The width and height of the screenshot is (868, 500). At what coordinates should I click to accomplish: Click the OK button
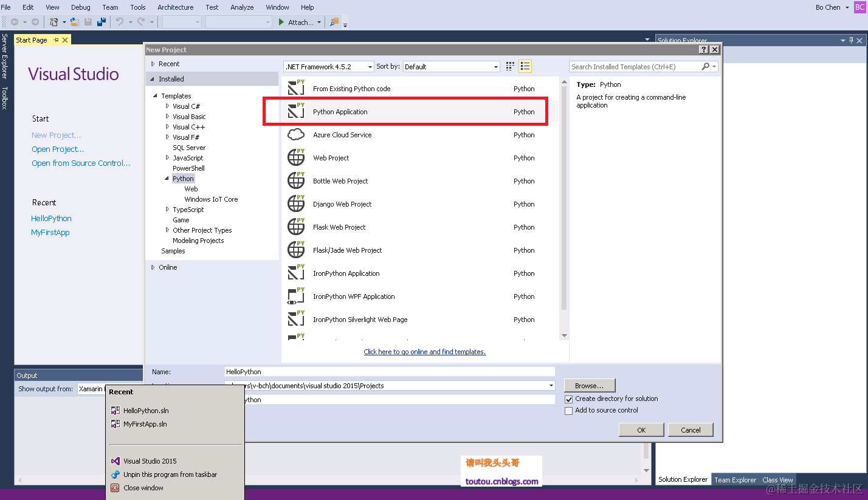tap(641, 430)
